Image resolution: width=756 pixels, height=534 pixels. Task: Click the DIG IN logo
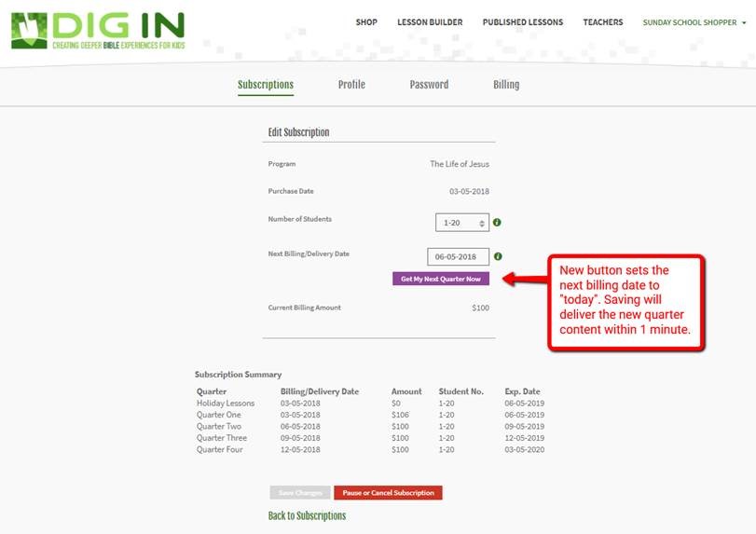(x=97, y=30)
